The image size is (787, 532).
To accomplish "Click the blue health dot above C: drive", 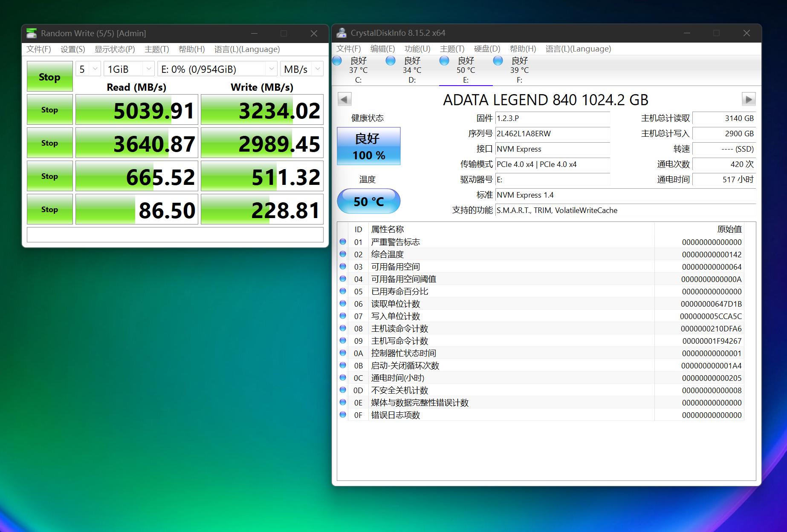I will coord(336,61).
